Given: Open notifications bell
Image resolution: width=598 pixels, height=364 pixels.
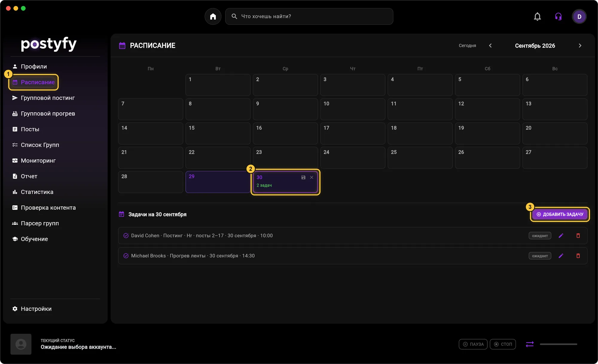Looking at the screenshot, I should [x=537, y=16].
